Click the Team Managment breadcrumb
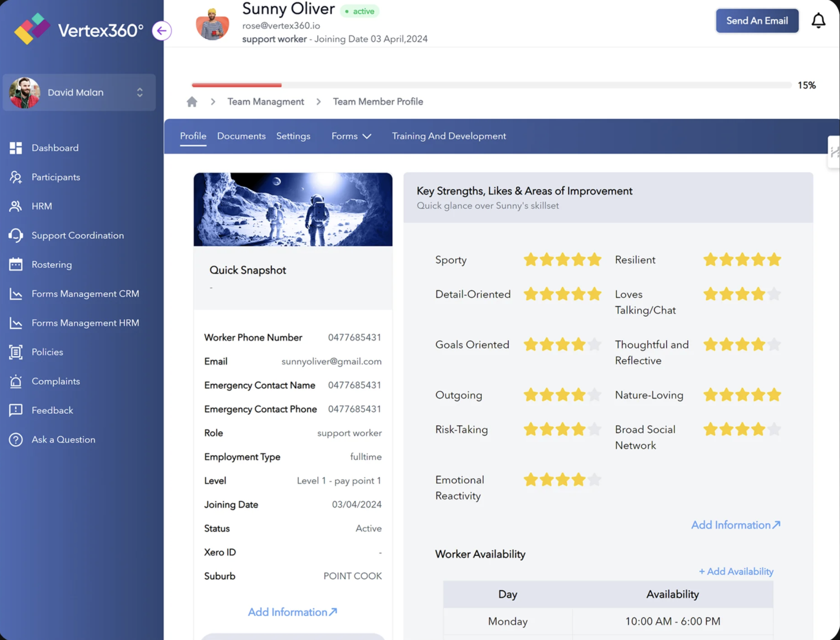The height and width of the screenshot is (640, 840). tap(265, 102)
